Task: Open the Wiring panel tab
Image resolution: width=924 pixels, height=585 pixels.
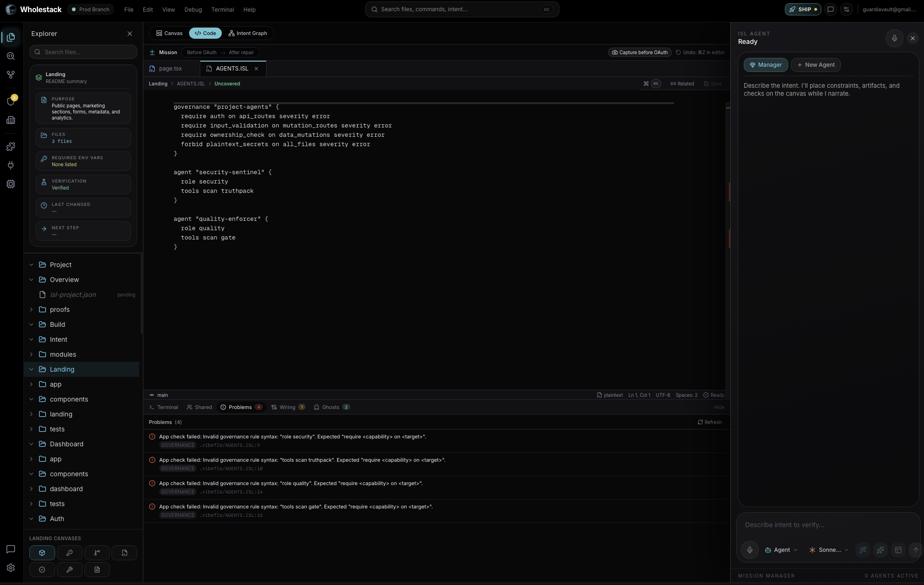Action: (x=288, y=407)
